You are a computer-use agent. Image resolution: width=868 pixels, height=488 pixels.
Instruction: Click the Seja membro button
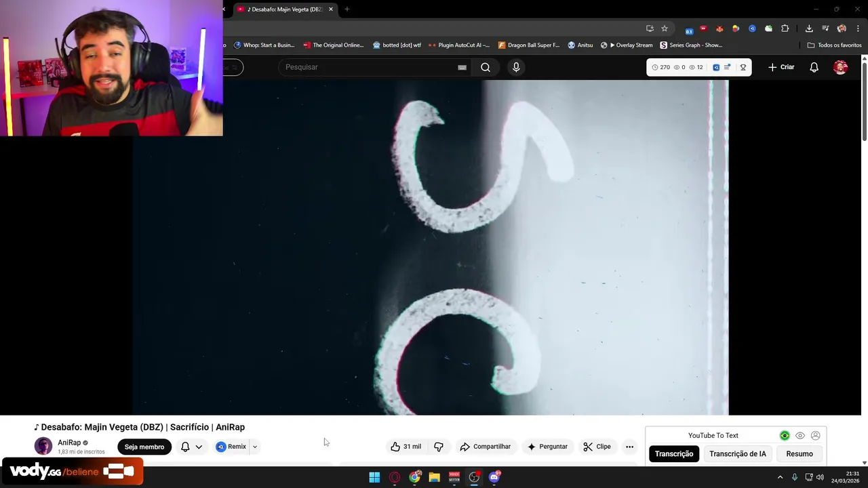coord(144,447)
